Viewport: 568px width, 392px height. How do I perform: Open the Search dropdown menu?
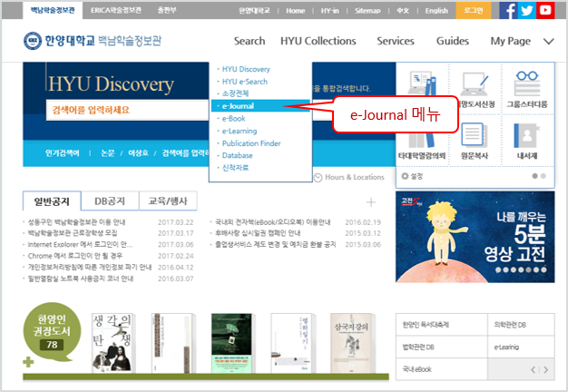coord(250,41)
